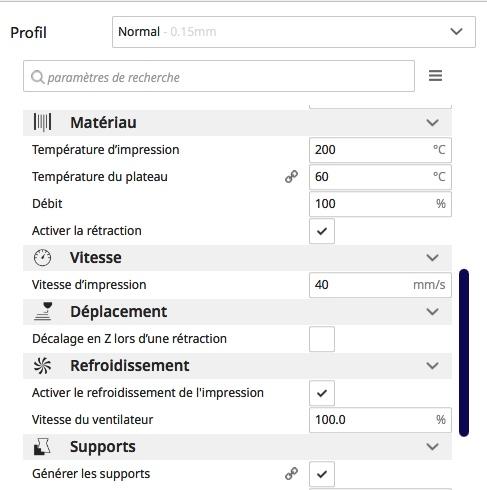
Task: Disable Générer les supports checkbox
Action: tap(322, 474)
